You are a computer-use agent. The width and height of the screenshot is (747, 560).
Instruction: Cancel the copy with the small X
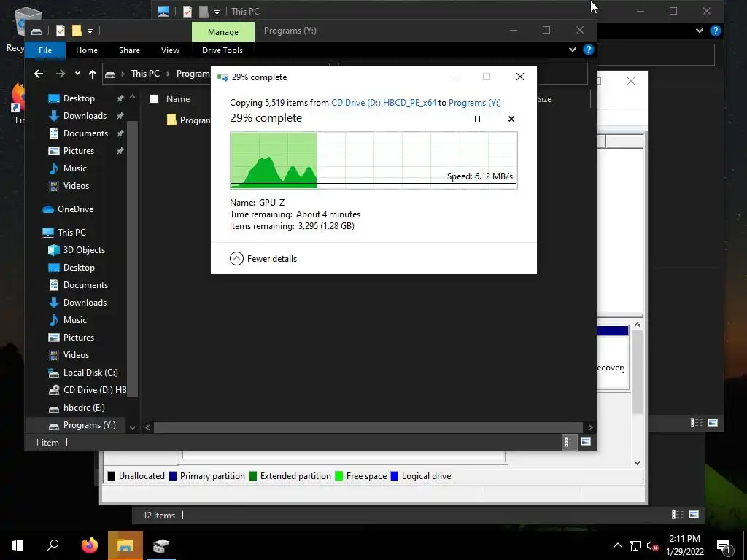pos(511,119)
